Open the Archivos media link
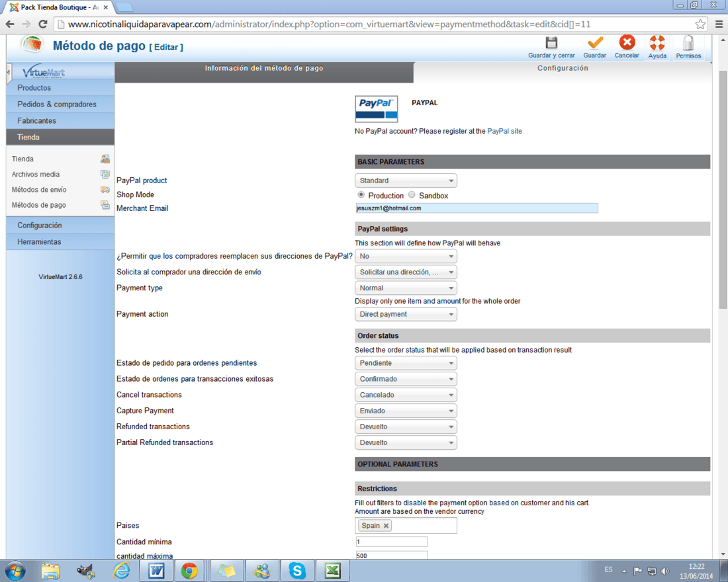This screenshot has height=582, width=728. [x=36, y=174]
